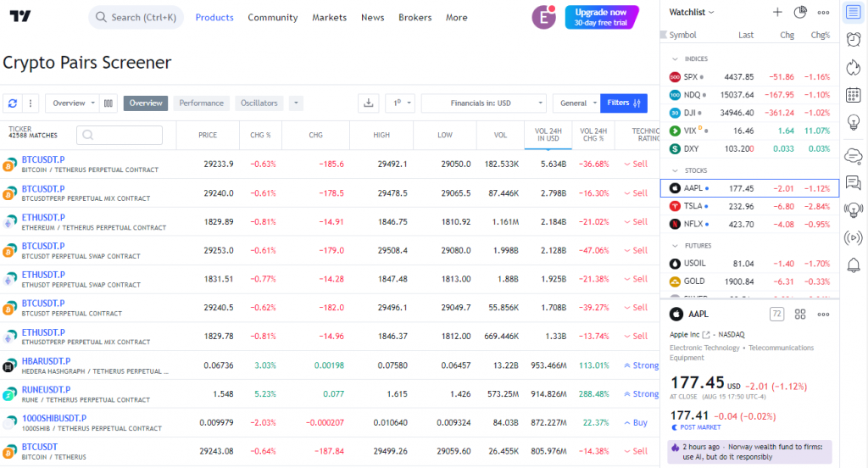Sort by the CHG % column header

260,135
